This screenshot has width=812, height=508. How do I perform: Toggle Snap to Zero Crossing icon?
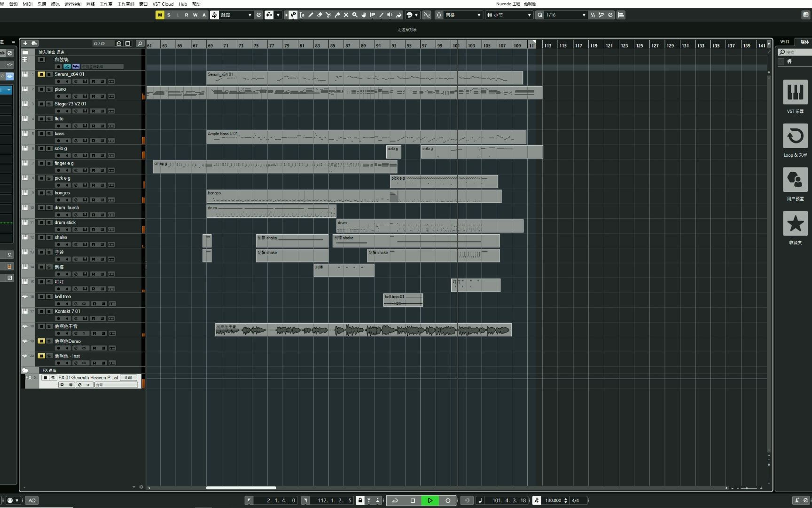(427, 15)
